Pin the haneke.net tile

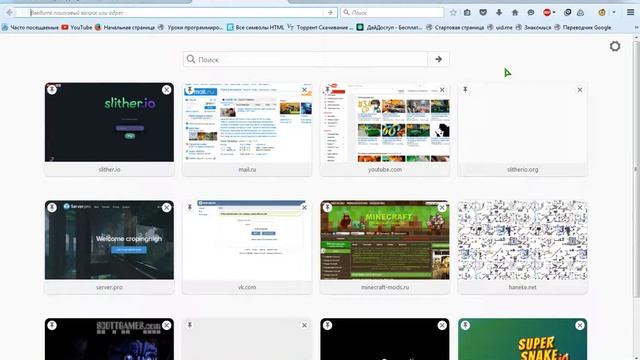[465, 207]
